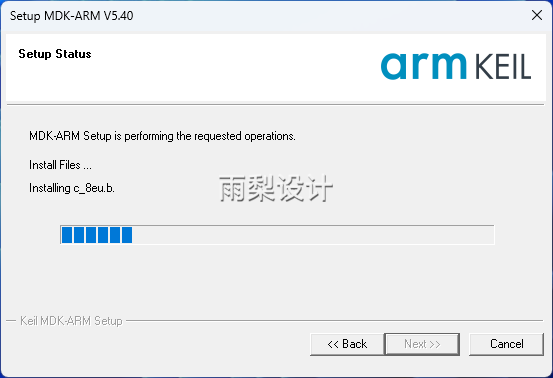The height and width of the screenshot is (378, 553).
Task: Click the 雨梨设计 watermark text
Action: point(276,189)
